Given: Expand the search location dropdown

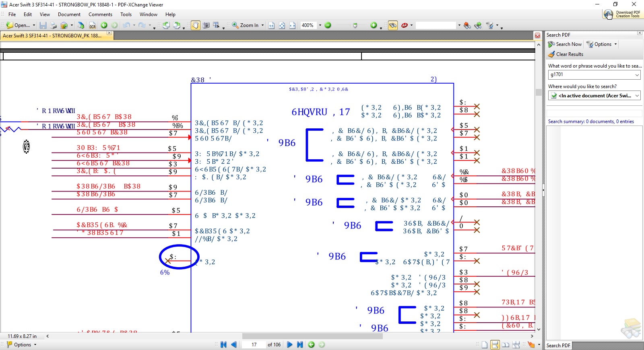Looking at the screenshot, I should pos(637,96).
